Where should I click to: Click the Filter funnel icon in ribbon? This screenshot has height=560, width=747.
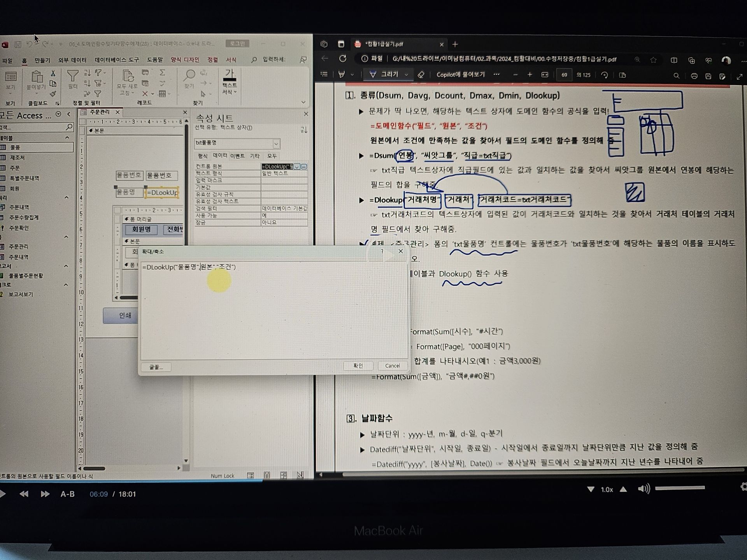click(73, 76)
